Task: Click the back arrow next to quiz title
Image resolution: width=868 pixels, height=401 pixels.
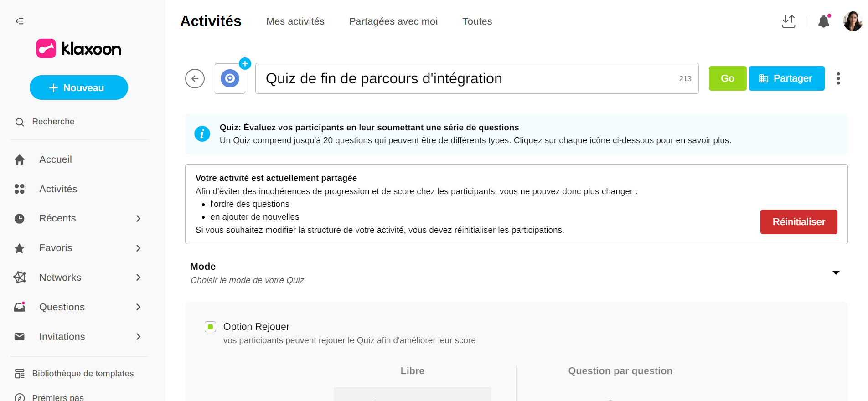Action: click(195, 78)
